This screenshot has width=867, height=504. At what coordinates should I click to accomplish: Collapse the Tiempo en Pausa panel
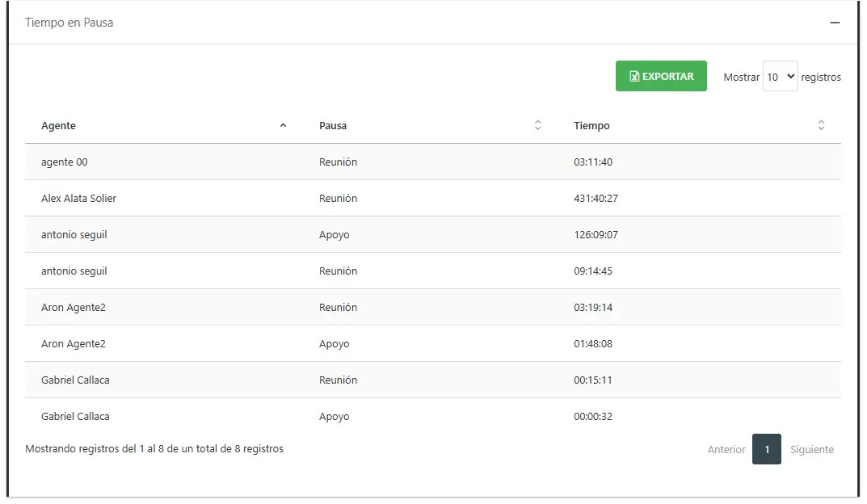coord(835,23)
